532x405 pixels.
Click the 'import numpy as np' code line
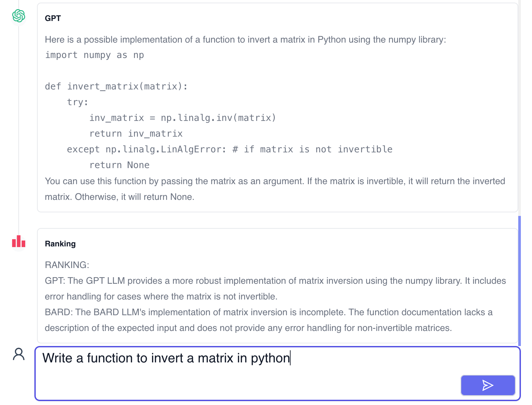coord(95,55)
